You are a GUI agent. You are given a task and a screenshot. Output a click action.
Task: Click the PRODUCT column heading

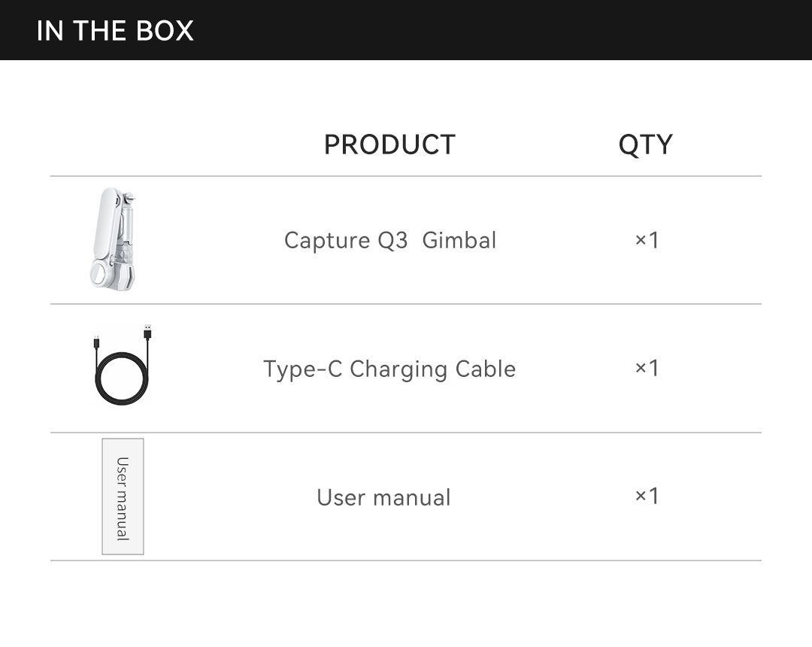pyautogui.click(x=389, y=144)
